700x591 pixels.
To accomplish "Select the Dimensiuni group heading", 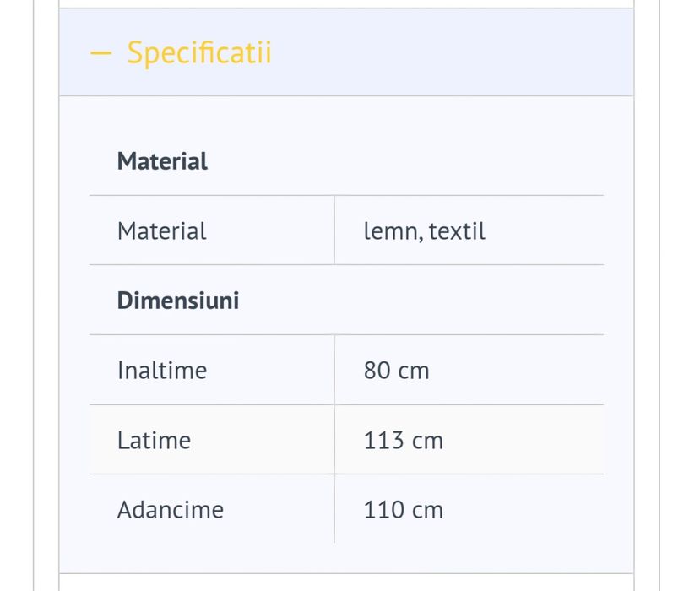I will (178, 301).
